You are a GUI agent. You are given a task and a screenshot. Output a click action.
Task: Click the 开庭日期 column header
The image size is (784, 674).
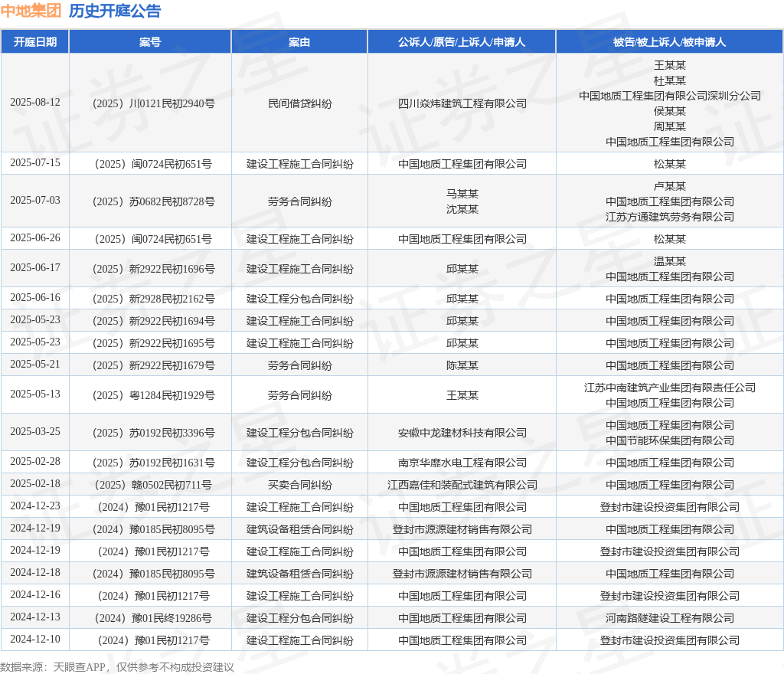tap(35, 42)
